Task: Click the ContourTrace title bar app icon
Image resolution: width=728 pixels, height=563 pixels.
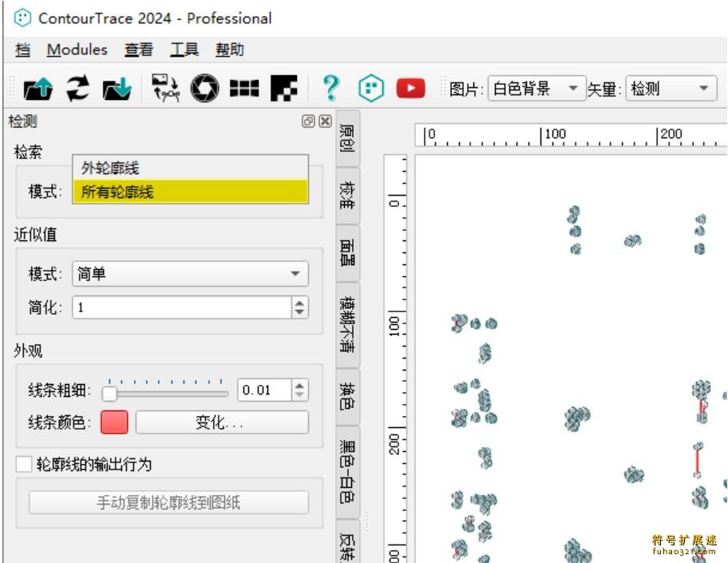Action: (22, 18)
